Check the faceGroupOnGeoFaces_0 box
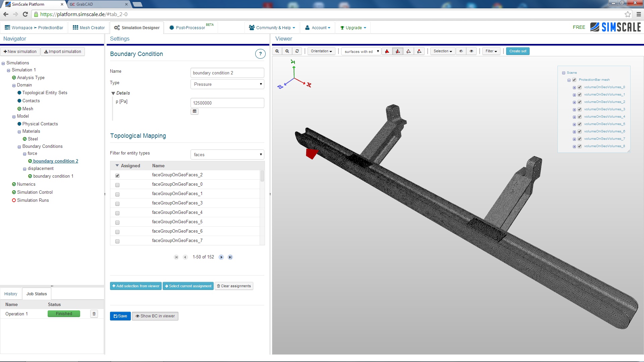Image resolution: width=644 pixels, height=362 pixels. pyautogui.click(x=117, y=185)
